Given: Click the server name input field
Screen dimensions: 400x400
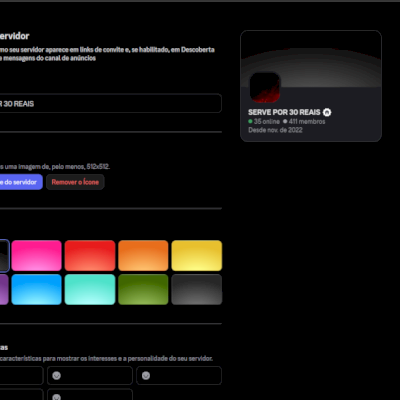Looking at the screenshot, I should pos(110,103).
